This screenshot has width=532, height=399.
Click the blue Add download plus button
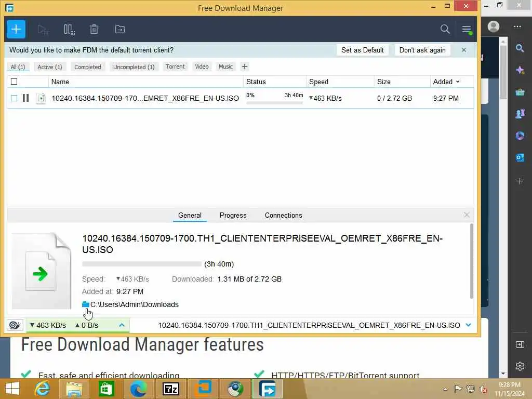16,29
